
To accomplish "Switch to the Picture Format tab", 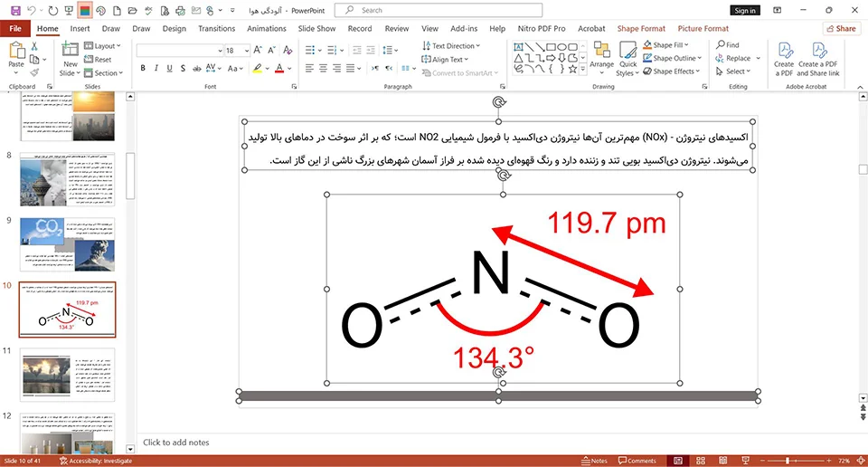I will pyautogui.click(x=703, y=28).
